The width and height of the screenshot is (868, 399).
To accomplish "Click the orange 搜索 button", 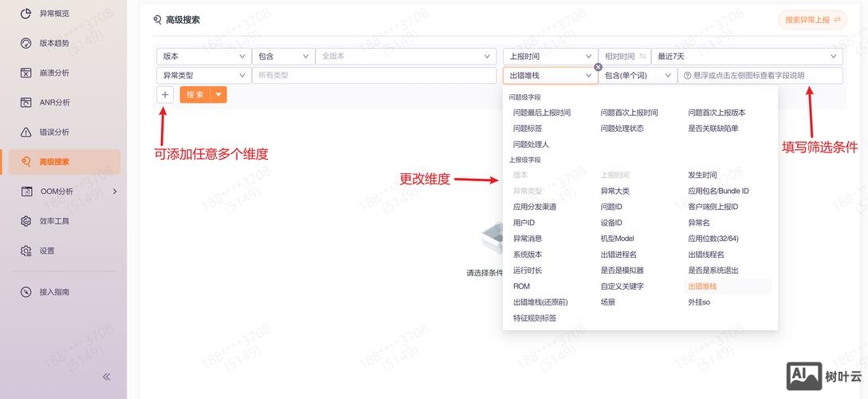I will 195,95.
